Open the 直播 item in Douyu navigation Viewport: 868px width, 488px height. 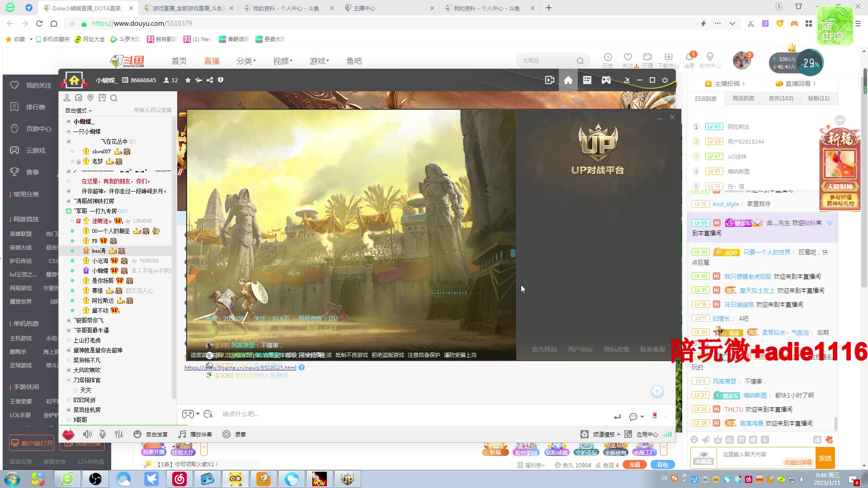[x=212, y=61]
